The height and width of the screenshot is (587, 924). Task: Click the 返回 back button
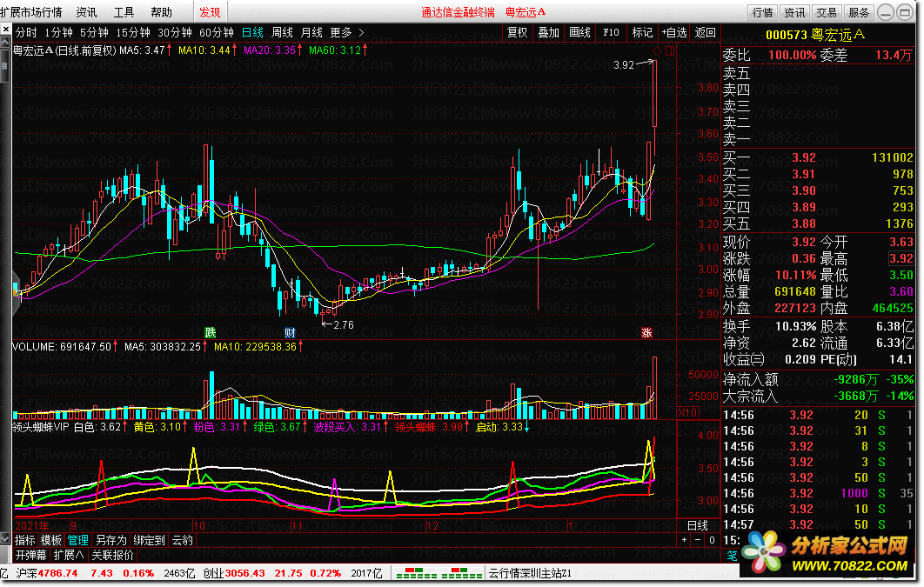[706, 32]
